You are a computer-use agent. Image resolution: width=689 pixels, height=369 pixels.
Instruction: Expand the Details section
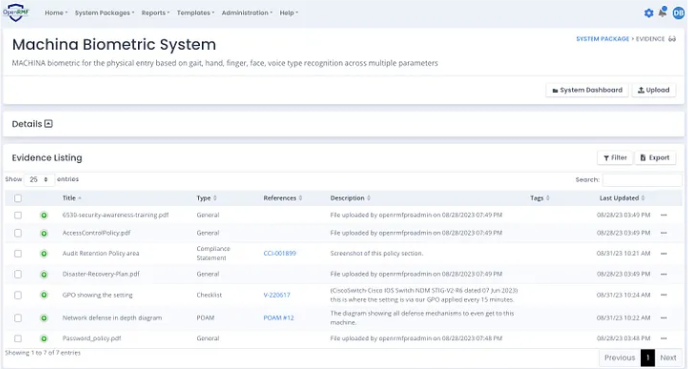[48, 124]
